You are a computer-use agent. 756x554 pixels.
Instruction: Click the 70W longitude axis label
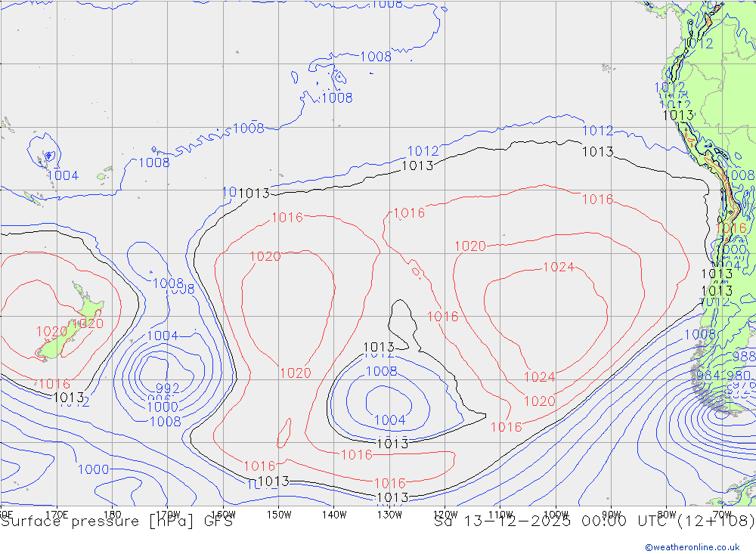coord(722,515)
